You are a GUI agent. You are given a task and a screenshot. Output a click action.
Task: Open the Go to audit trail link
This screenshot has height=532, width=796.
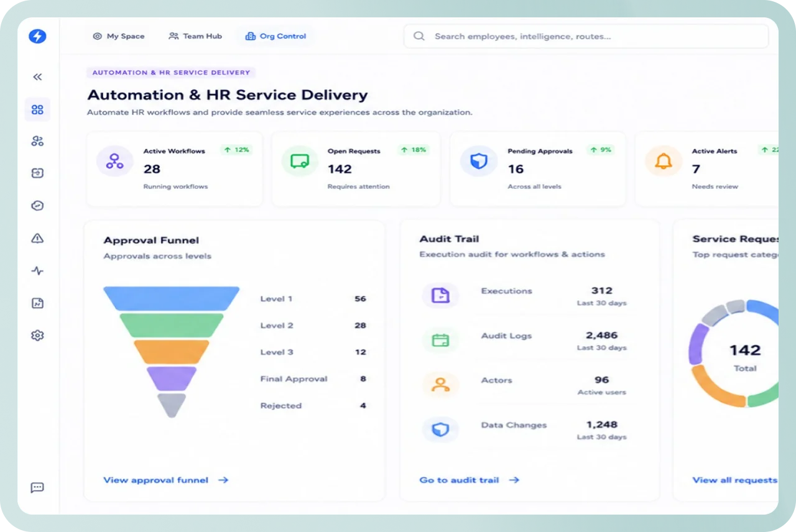470,480
